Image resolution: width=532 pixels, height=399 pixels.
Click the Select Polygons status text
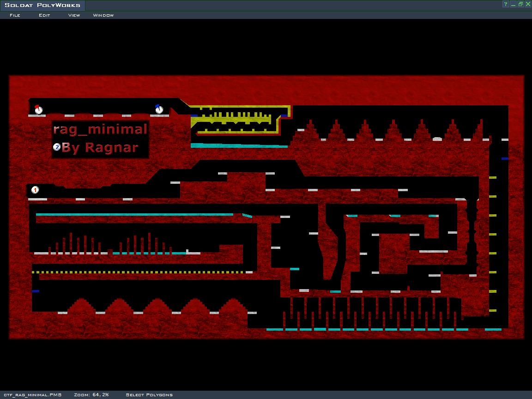[149, 395]
